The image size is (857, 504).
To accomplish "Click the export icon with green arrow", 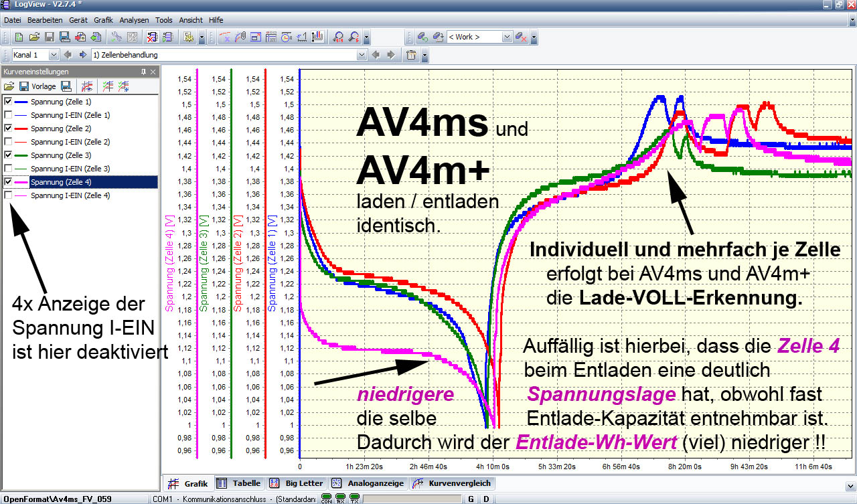I will [x=96, y=37].
